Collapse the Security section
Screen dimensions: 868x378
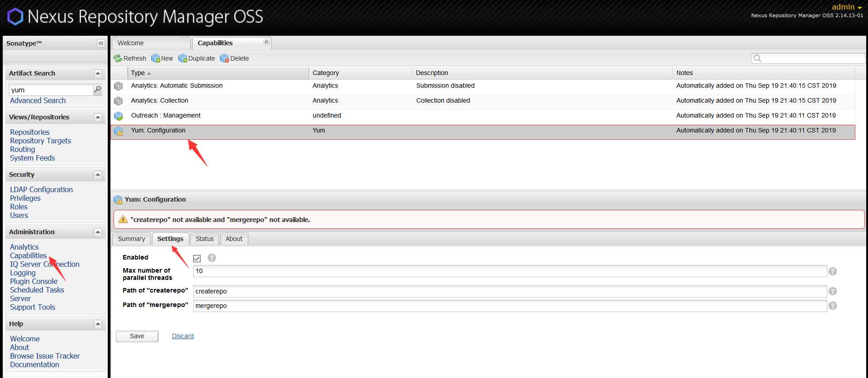pos(98,175)
